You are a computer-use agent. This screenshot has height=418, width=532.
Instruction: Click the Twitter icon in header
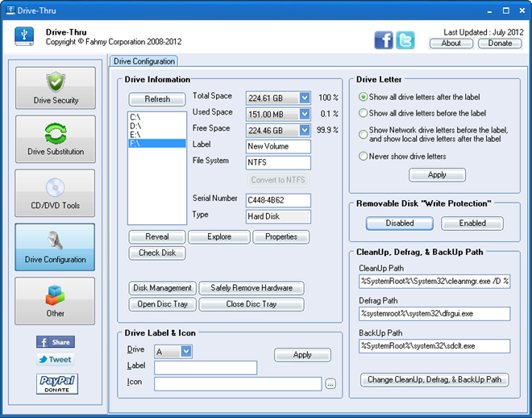pyautogui.click(x=405, y=40)
